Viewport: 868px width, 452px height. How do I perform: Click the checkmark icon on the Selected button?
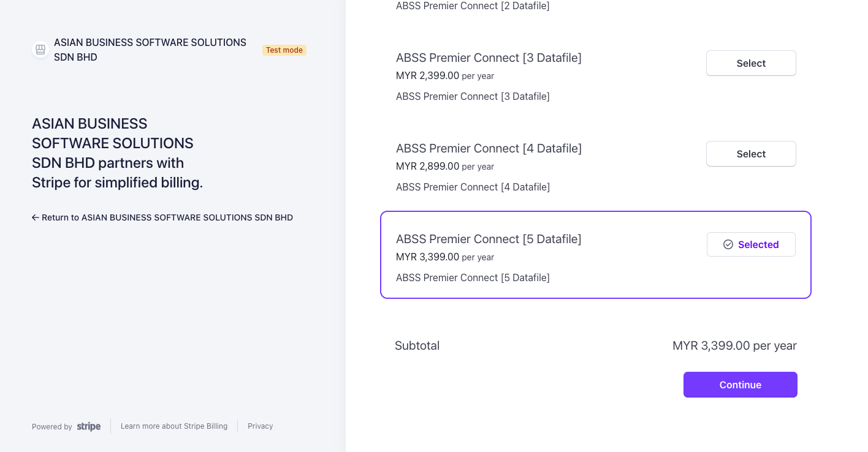(x=728, y=244)
